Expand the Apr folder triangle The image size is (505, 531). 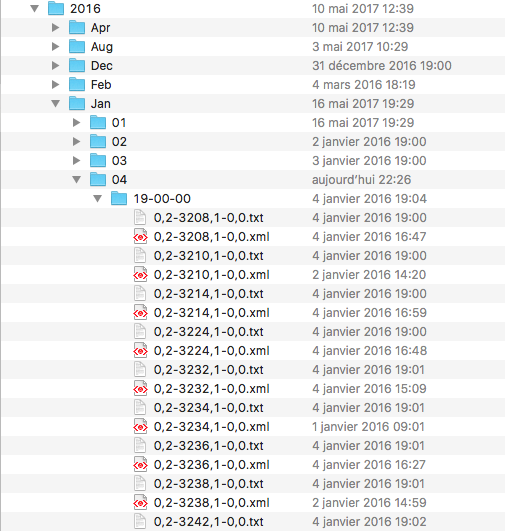coord(56,27)
